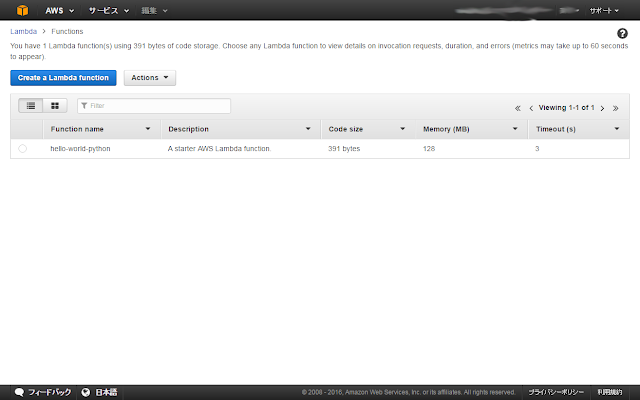The image size is (640, 400).
Task: Click the '128' memory value cell
Action: coord(429,149)
